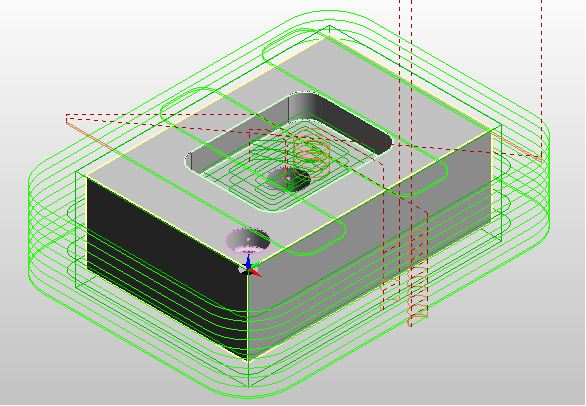Select the center hole in the pocket floor
This screenshot has height=406, width=586.
click(288, 178)
